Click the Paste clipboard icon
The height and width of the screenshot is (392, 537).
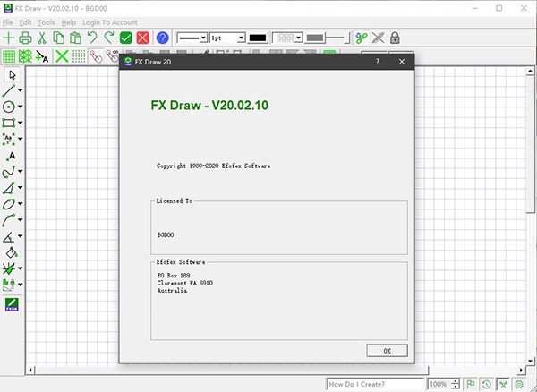coord(75,38)
